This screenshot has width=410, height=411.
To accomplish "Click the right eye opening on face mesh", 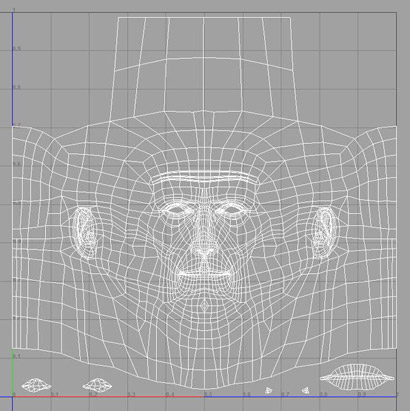I will (232, 210).
